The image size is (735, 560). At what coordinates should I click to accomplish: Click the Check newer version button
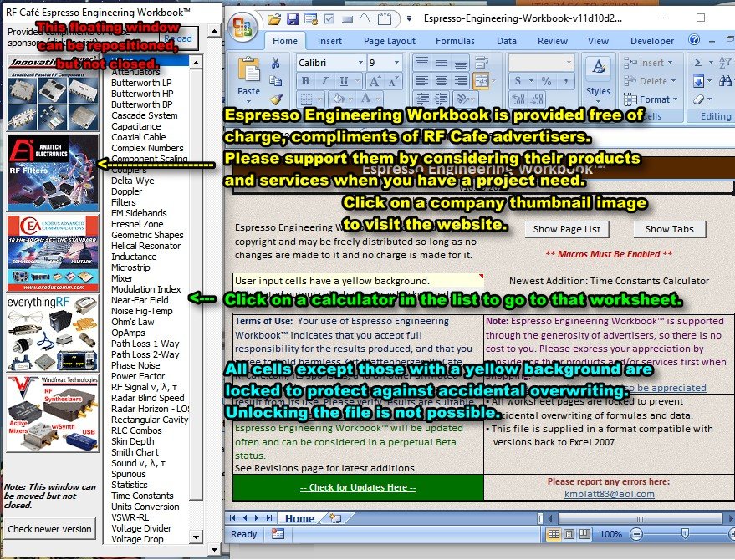point(50,528)
